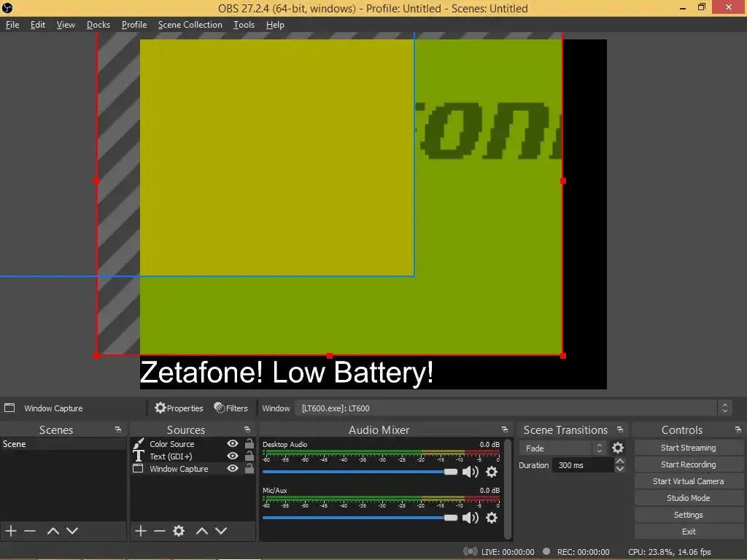Click Start Streaming
The height and width of the screenshot is (560, 747).
tap(689, 448)
